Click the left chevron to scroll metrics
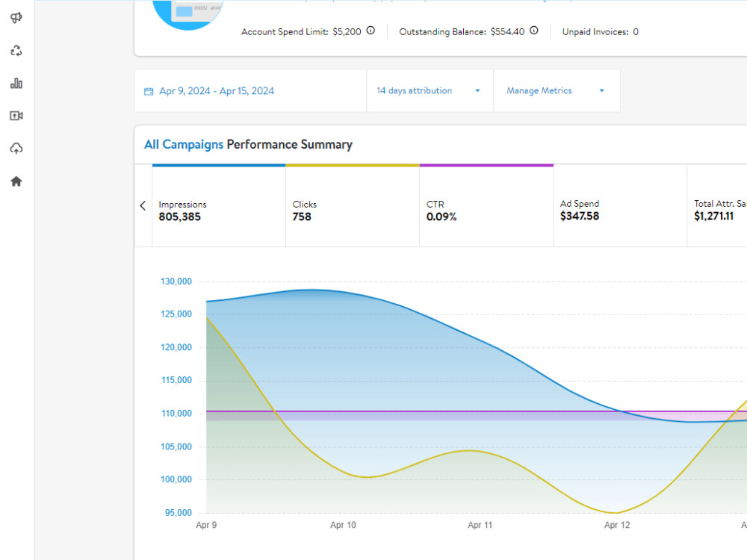This screenshot has width=747, height=560. pos(143,206)
